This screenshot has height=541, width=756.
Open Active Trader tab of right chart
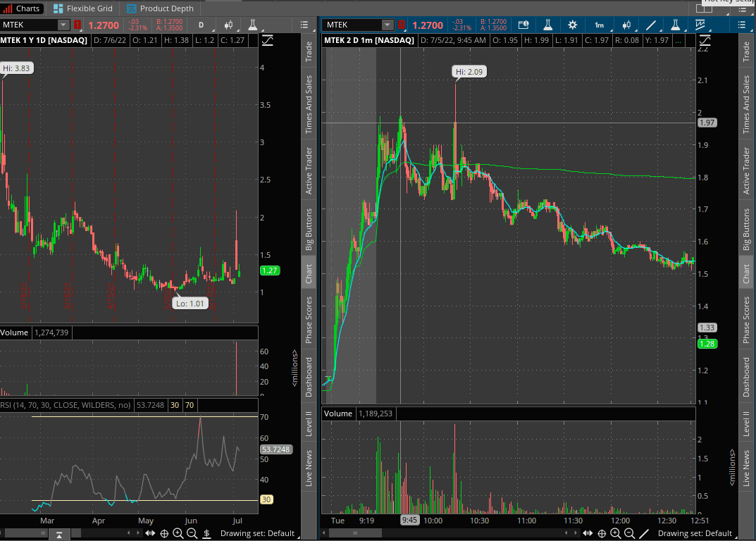[746, 170]
